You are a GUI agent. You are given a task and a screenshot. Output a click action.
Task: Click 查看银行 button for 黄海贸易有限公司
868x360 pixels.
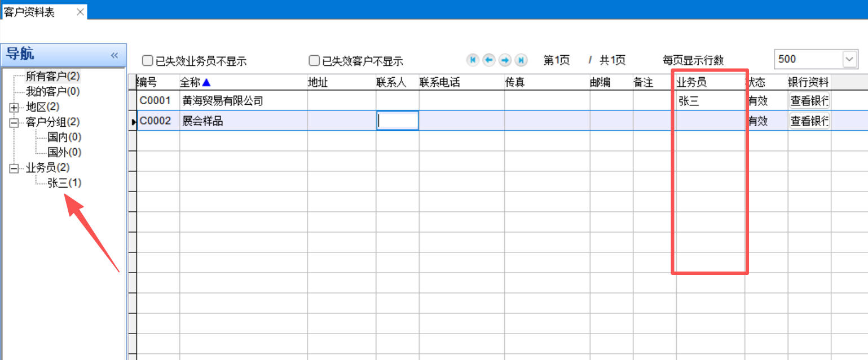809,101
